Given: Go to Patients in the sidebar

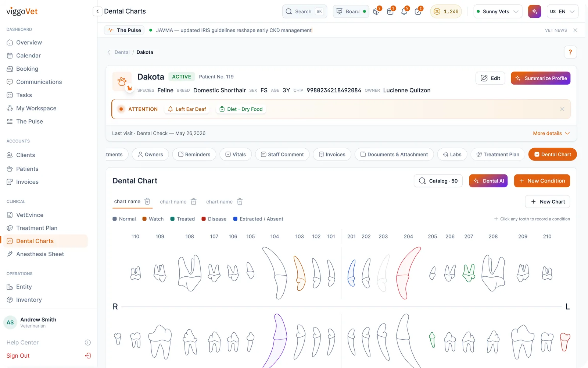Looking at the screenshot, I should pyautogui.click(x=27, y=169).
